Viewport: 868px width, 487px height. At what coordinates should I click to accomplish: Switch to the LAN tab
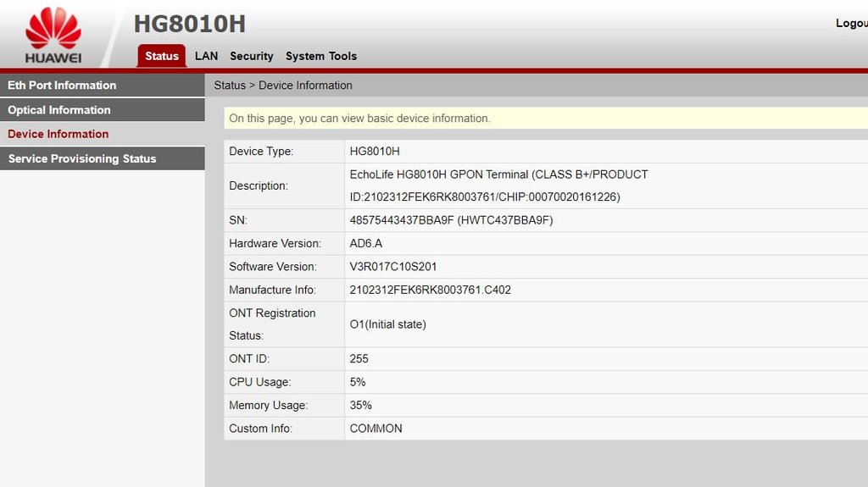pos(207,56)
